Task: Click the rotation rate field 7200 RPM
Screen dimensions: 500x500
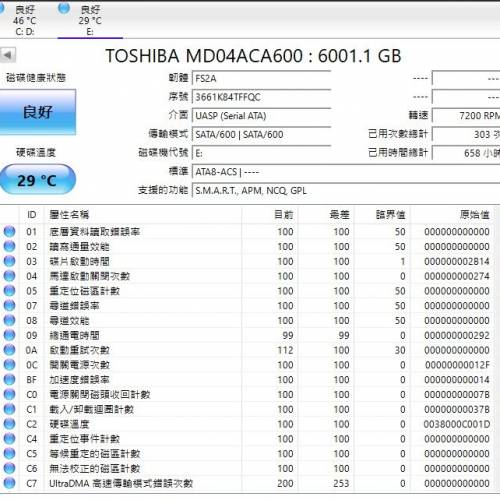Action: [x=466, y=116]
